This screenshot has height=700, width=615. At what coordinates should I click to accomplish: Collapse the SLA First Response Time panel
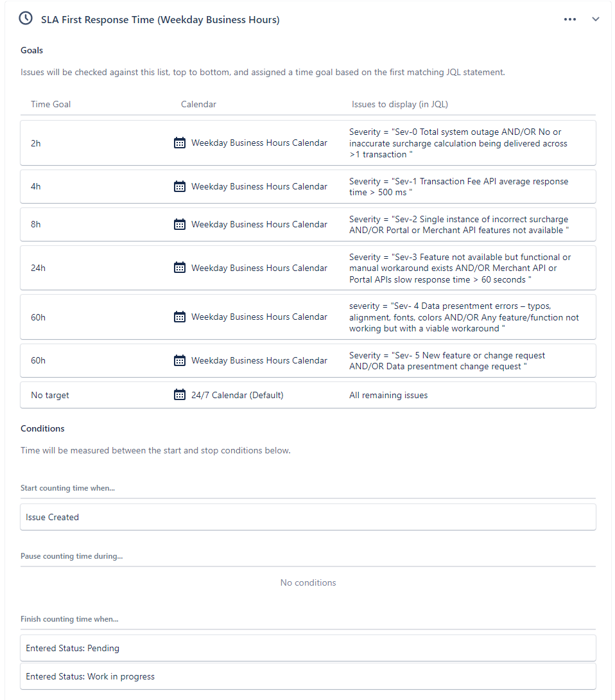tap(595, 19)
